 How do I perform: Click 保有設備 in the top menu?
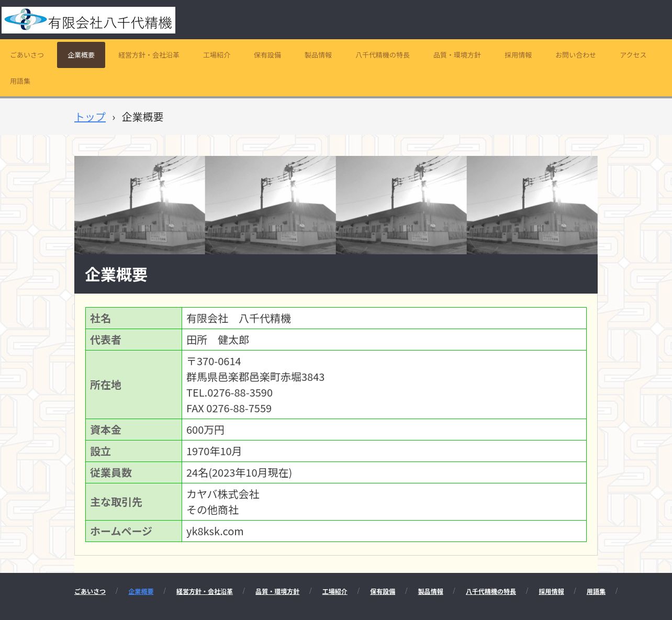[x=267, y=55]
